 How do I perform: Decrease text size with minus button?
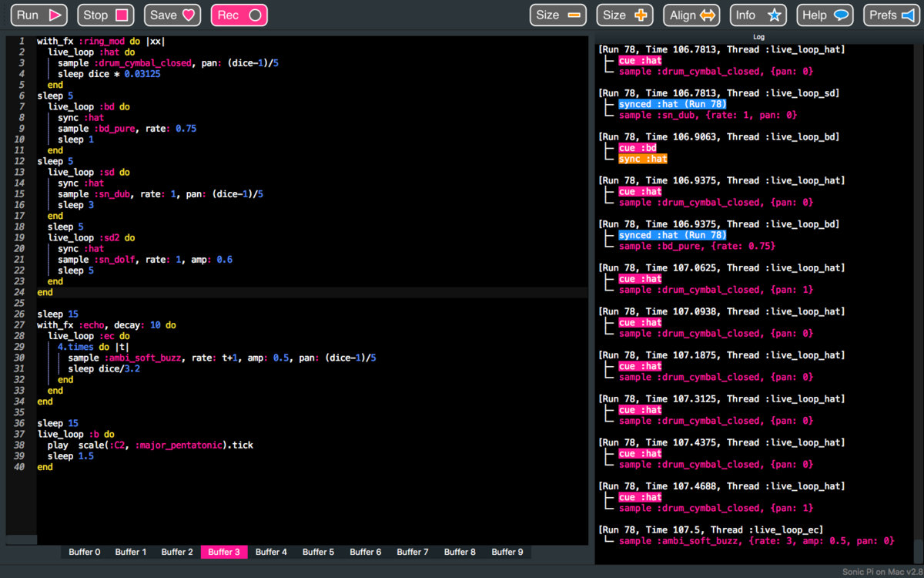click(x=558, y=15)
